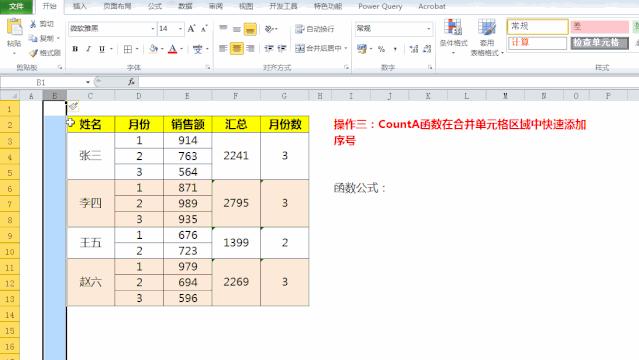Apply italic formatting

(x=88, y=49)
